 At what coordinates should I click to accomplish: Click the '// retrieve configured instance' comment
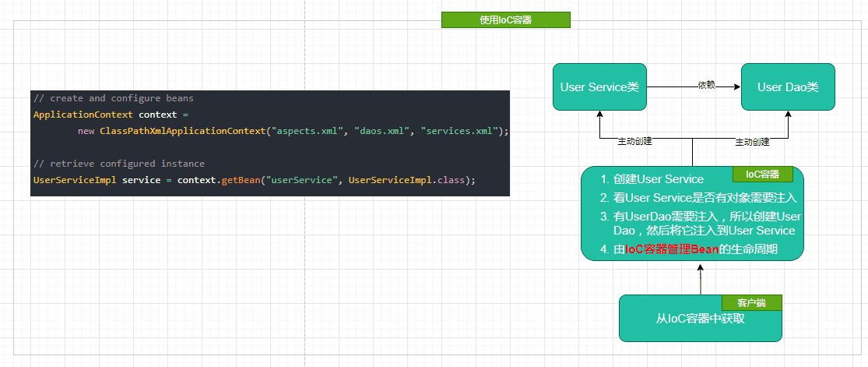[x=119, y=164]
